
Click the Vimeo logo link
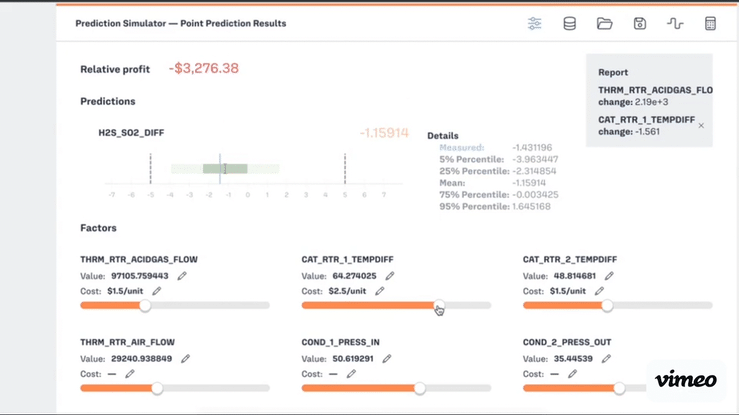(x=686, y=380)
